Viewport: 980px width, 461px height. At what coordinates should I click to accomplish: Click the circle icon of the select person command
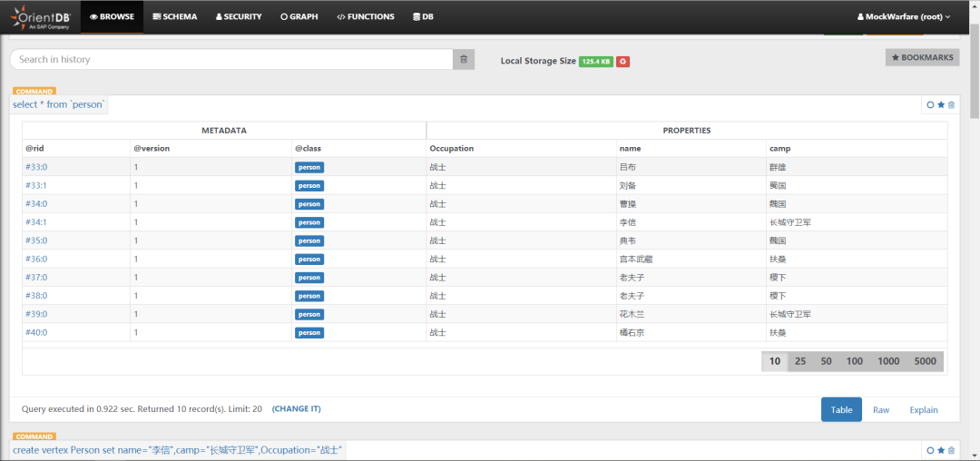(x=930, y=105)
